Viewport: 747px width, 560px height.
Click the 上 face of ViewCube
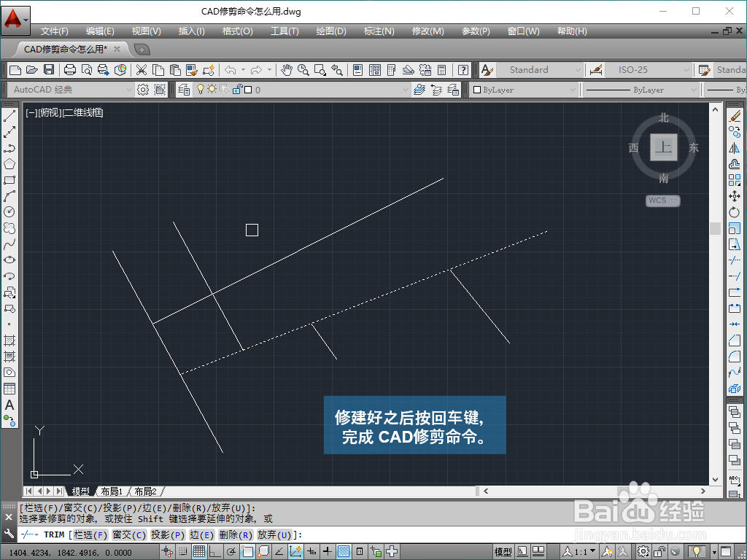coord(664,147)
